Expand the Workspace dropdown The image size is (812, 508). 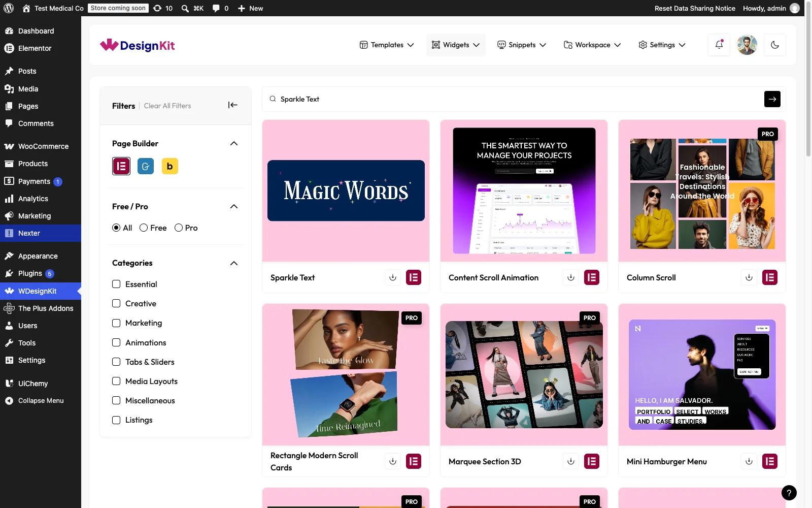[592, 45]
